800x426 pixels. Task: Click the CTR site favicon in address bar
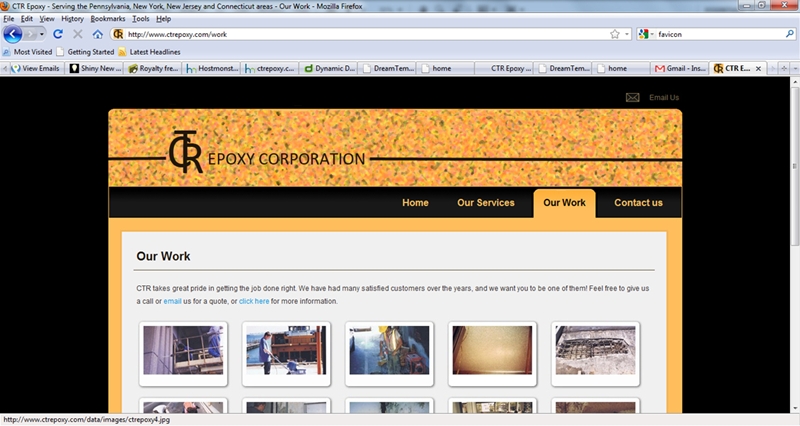click(x=118, y=34)
